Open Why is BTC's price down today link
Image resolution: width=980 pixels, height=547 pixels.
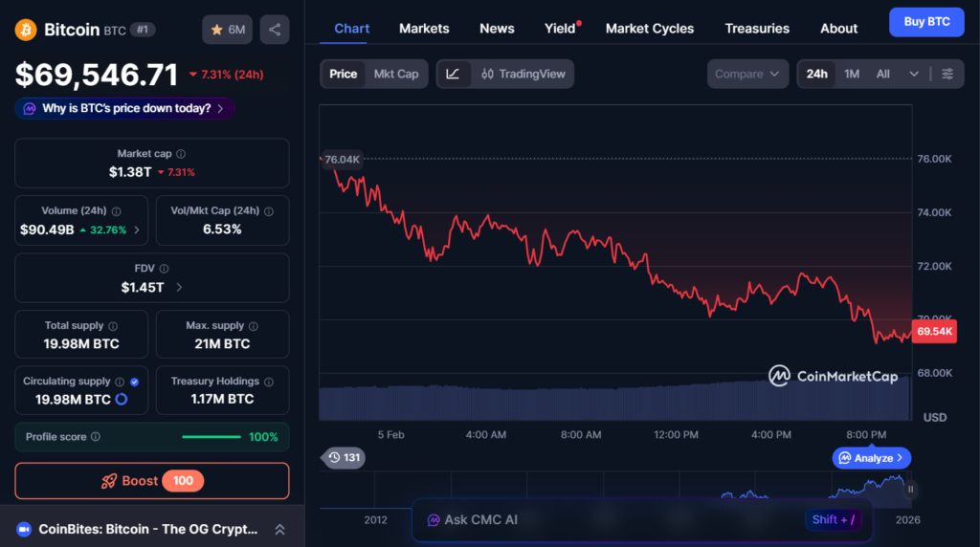[x=124, y=109]
